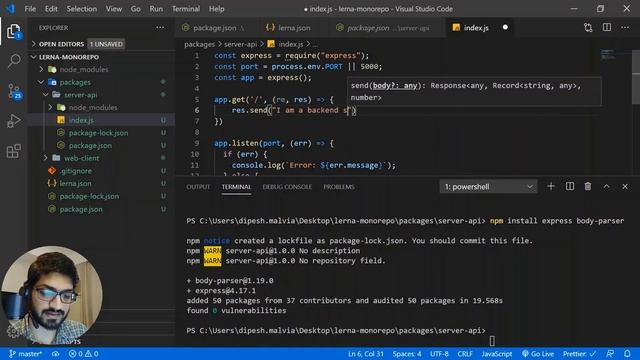
Task: Click server-api in editor breadcrumb
Action: [240, 44]
